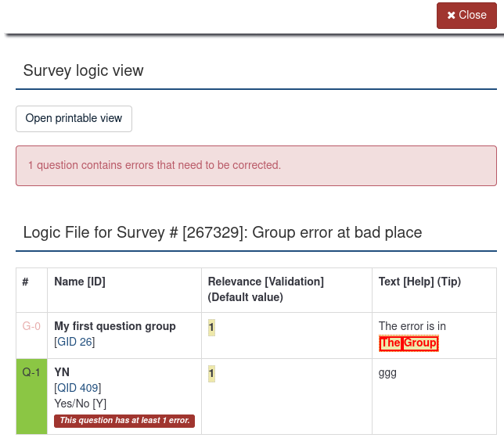Click the question error badge under YN

124,421
